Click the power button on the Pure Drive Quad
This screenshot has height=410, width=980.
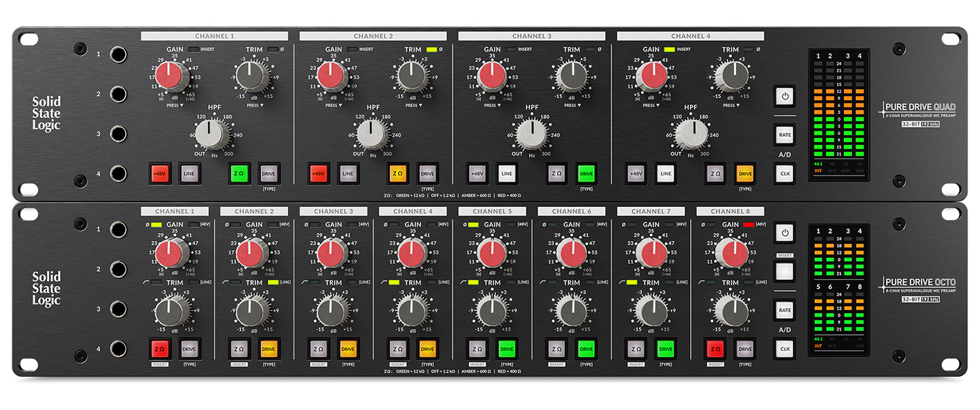[785, 96]
